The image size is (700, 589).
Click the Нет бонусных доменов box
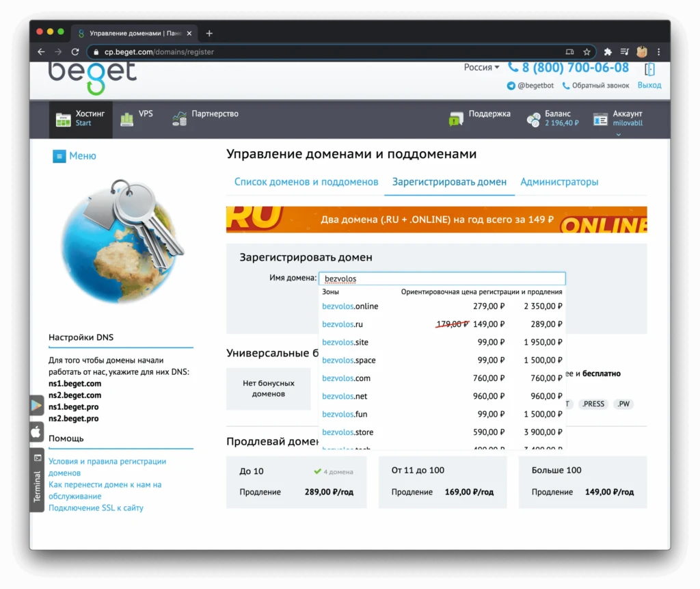(x=268, y=389)
